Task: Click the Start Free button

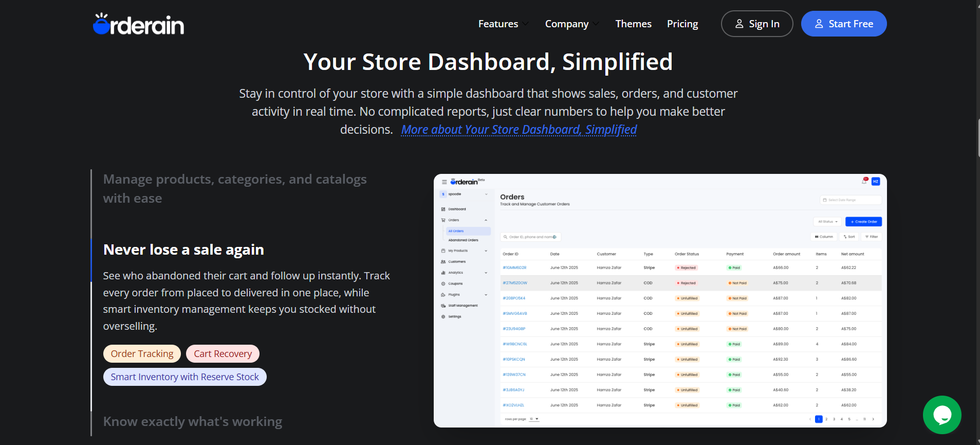Action: pos(844,24)
